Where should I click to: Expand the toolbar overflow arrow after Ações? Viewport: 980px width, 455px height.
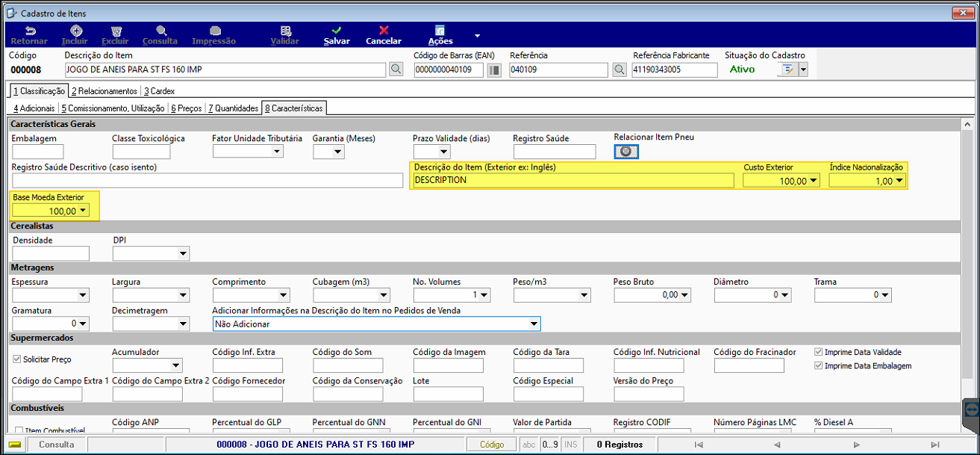click(477, 35)
